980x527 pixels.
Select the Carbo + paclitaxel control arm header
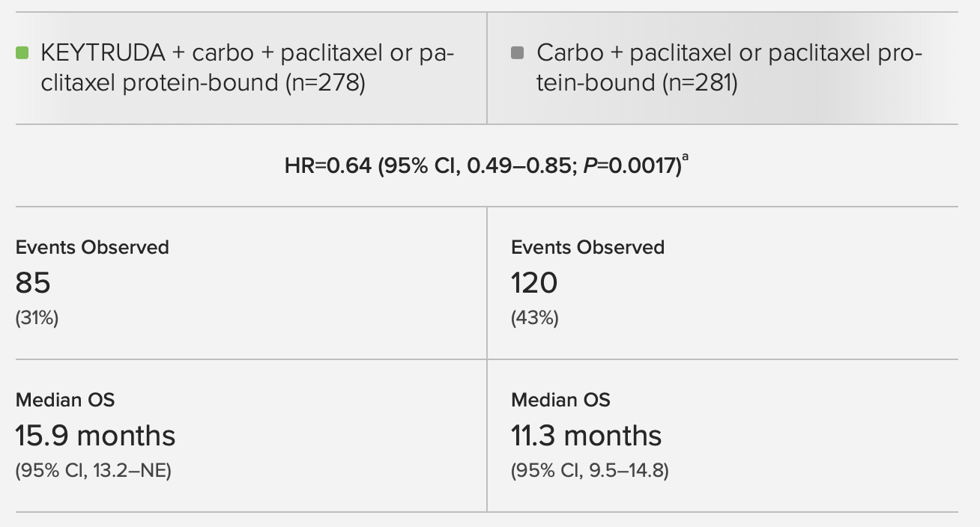pyautogui.click(x=728, y=67)
